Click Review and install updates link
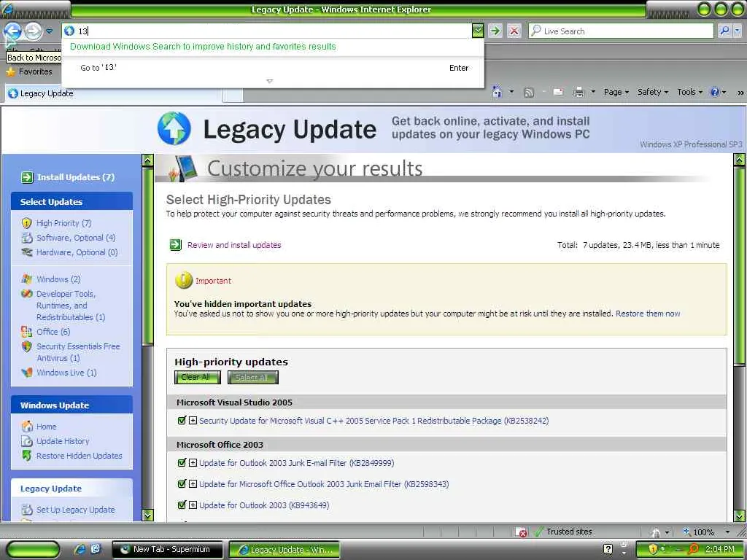This screenshot has width=747, height=560. tap(234, 245)
